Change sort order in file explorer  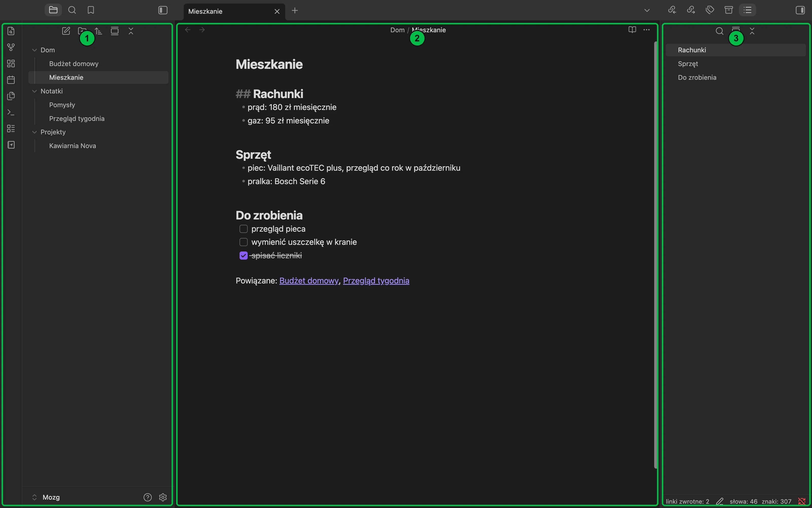click(98, 31)
